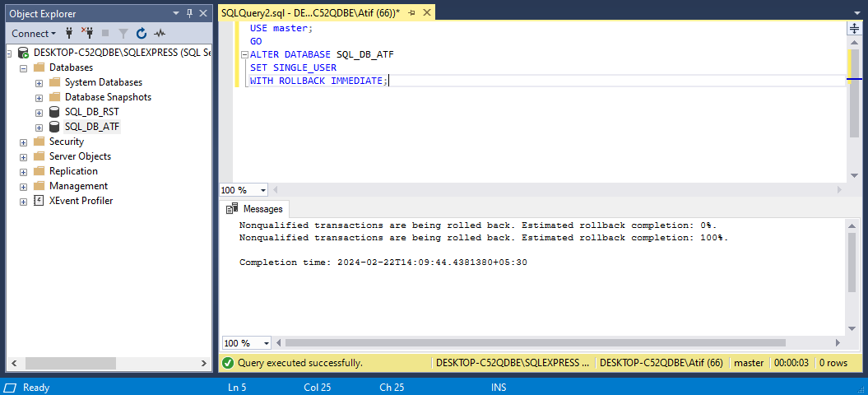Open the active documents list dropdown
This screenshot has width=868, height=395.
click(858, 13)
